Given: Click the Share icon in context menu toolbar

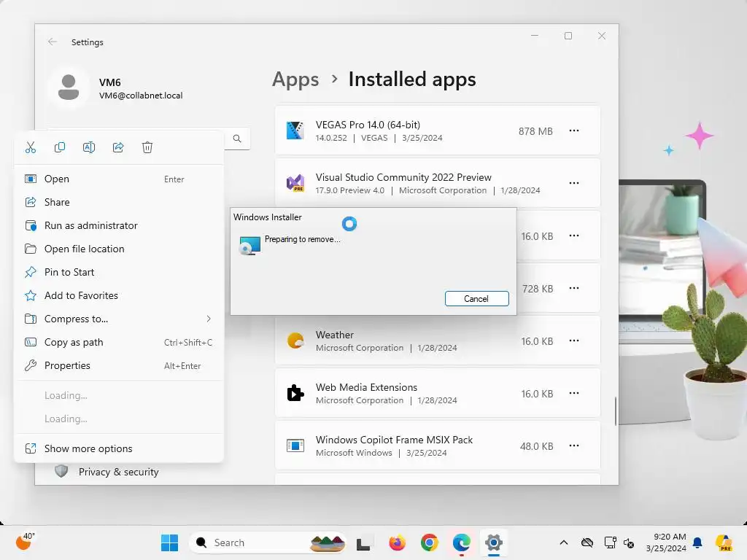Looking at the screenshot, I should point(118,147).
